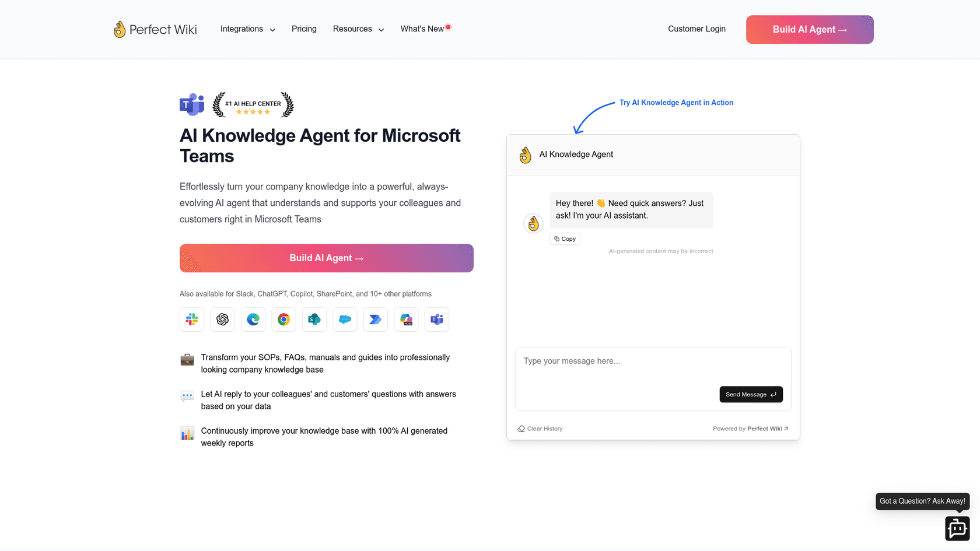Copy the AI assistant's greeting message
The height and width of the screenshot is (551, 980).
[x=565, y=238]
